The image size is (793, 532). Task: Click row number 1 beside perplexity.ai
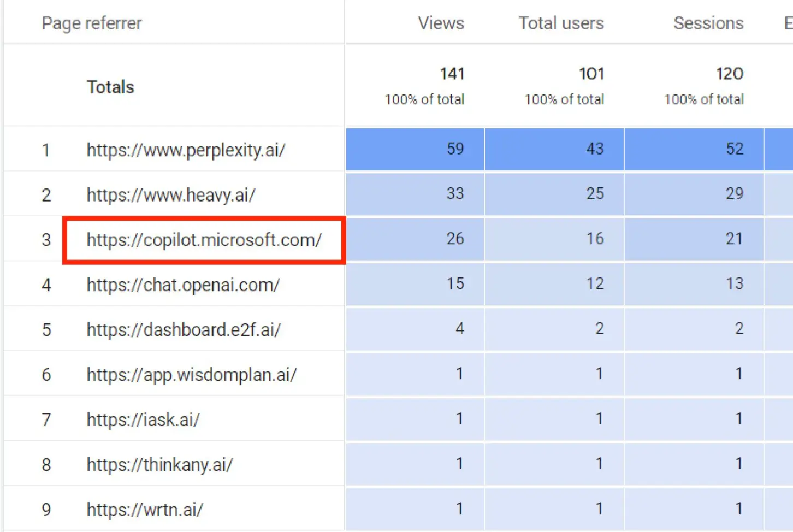(46, 150)
